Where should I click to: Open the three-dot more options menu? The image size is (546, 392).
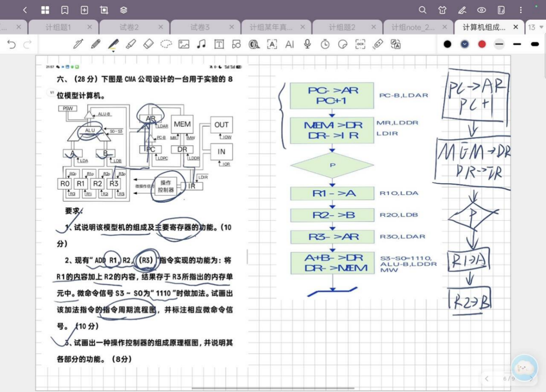click(521, 10)
